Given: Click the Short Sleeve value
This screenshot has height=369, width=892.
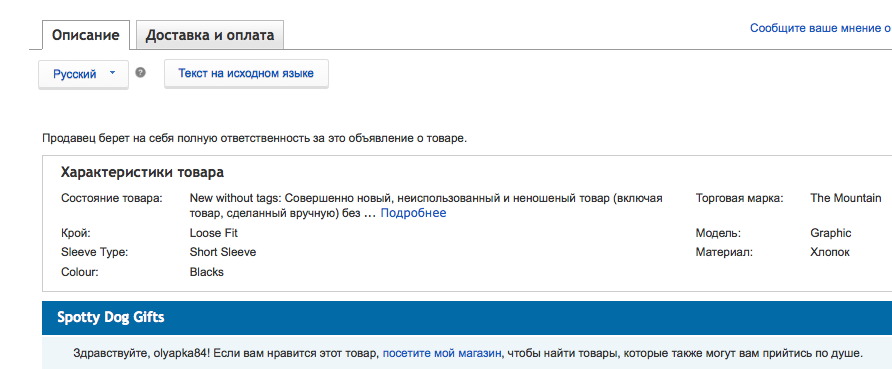Looking at the screenshot, I should 222,252.
